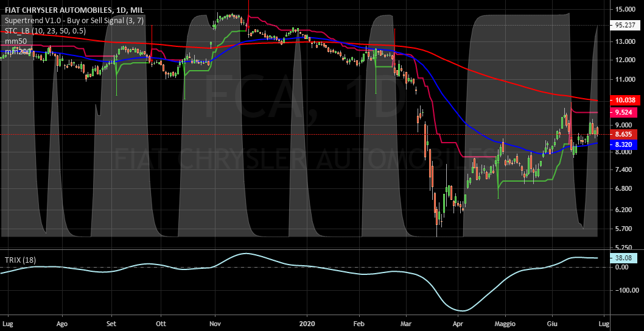The height and width of the screenshot is (331, 644).
Task: Click the Feb month on time axis
Action: pos(359,324)
